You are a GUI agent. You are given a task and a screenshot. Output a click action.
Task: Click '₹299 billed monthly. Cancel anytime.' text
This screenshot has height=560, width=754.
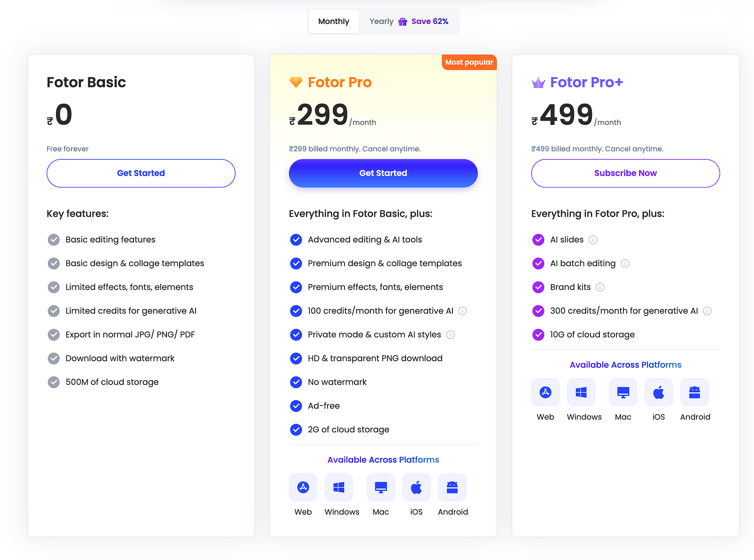(x=355, y=149)
